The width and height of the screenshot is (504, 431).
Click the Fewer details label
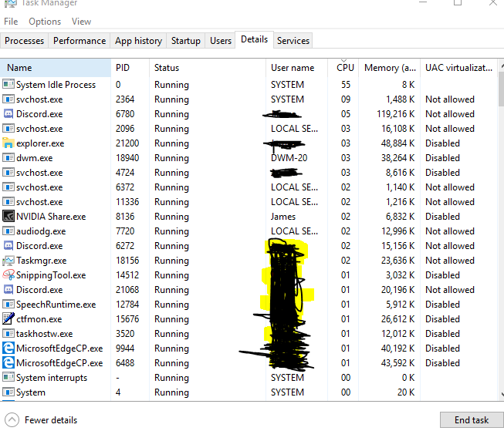coord(51,420)
